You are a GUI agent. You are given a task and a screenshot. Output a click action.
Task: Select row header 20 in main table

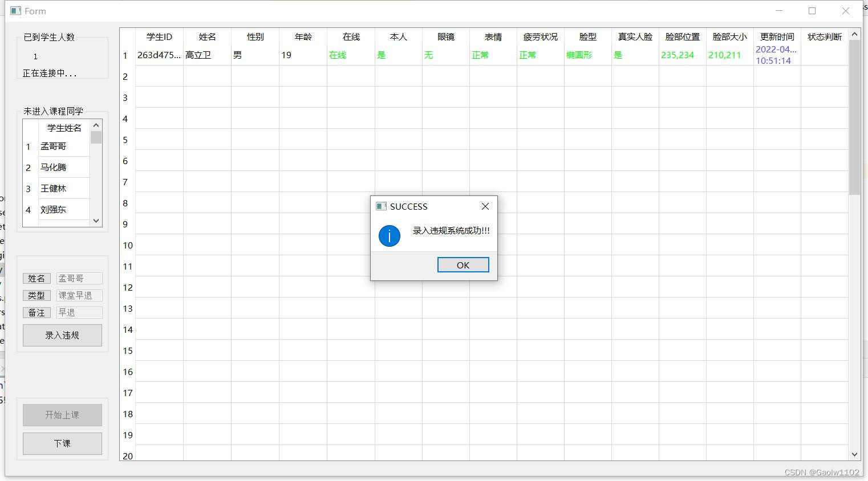[127, 455]
